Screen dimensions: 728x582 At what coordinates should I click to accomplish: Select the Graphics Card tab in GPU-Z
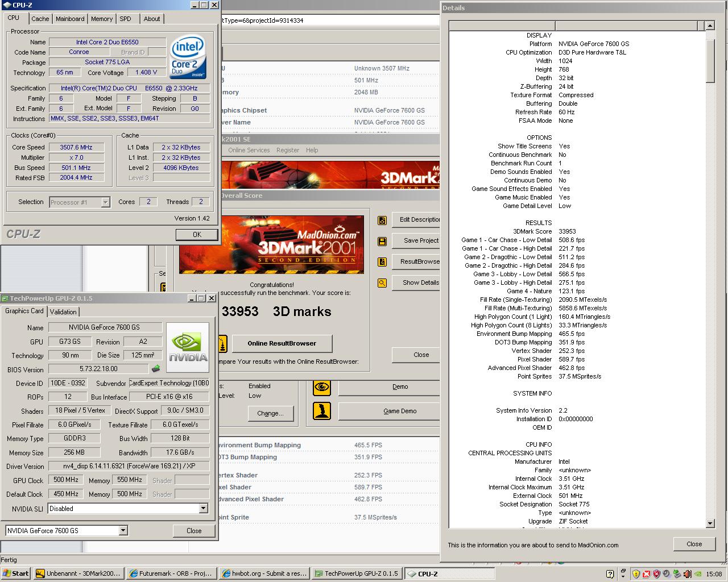click(24, 311)
